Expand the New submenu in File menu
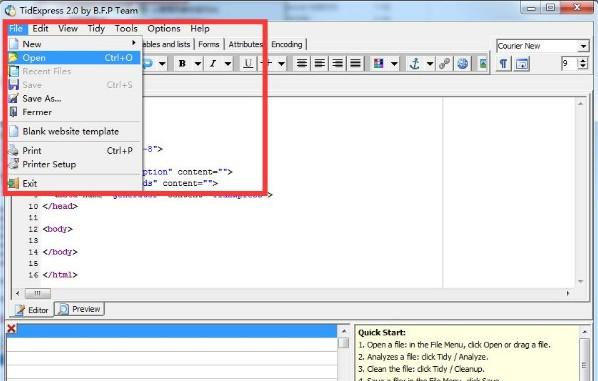Image resolution: width=598 pixels, height=381 pixels. 74,44
